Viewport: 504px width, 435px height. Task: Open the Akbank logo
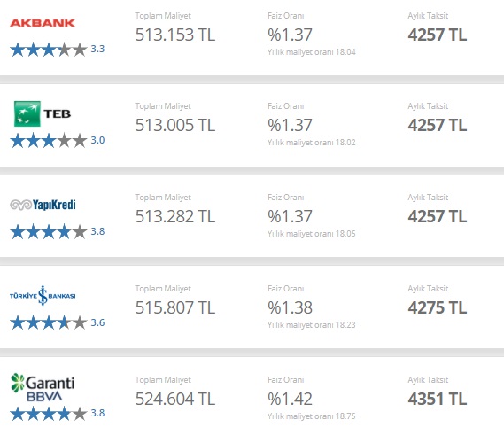43,23
